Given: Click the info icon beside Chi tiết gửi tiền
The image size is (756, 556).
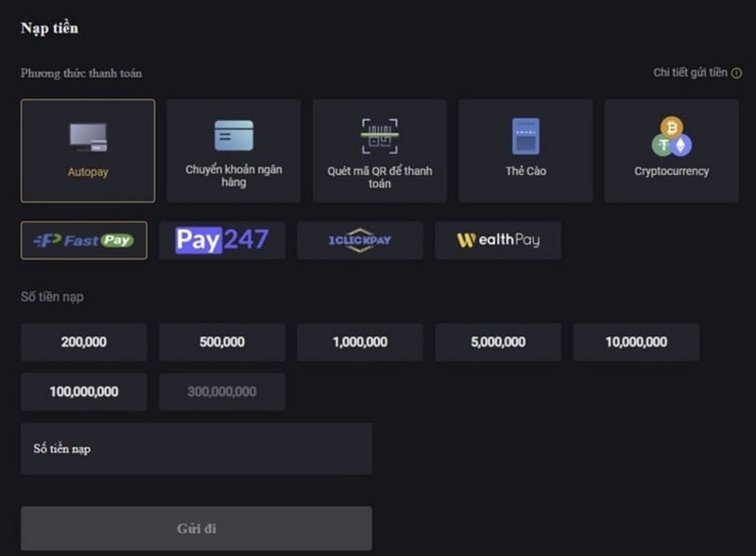Looking at the screenshot, I should (736, 73).
